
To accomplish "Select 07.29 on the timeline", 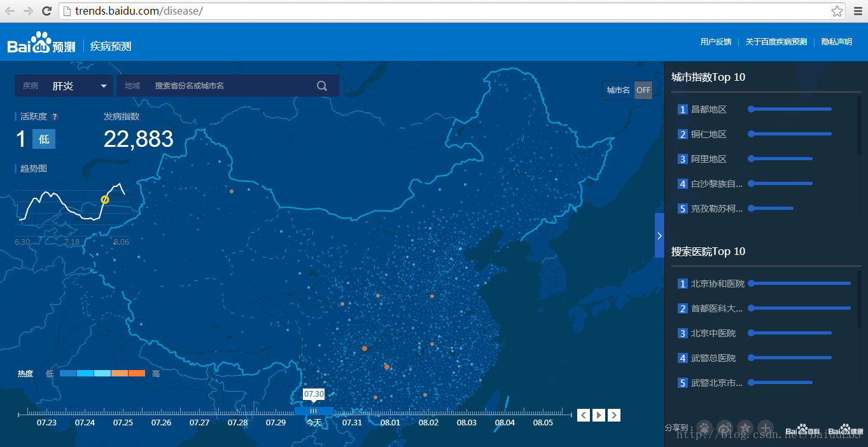I will 276,423.
